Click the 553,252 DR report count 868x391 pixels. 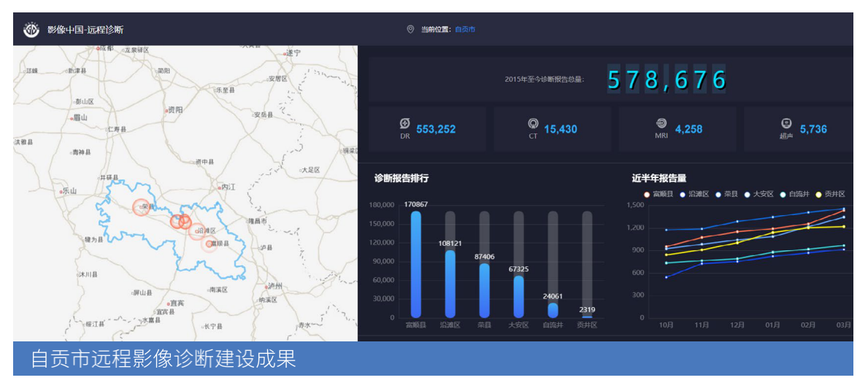436,130
